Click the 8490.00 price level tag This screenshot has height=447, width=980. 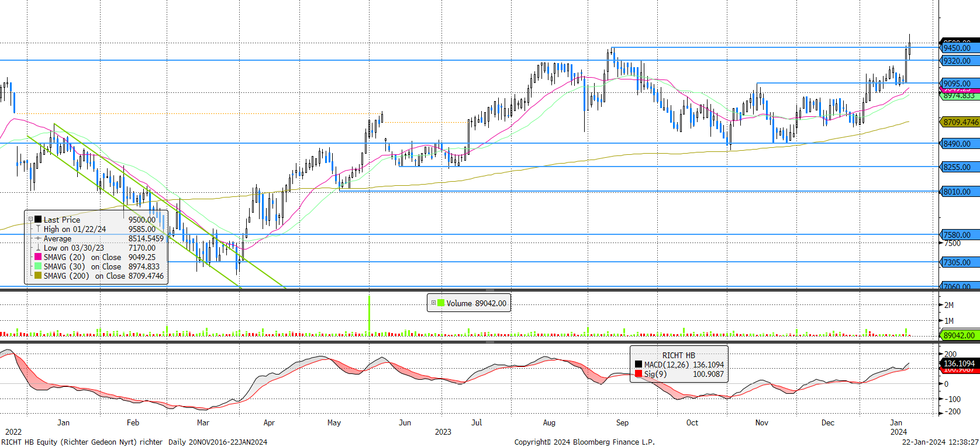[x=960, y=144]
